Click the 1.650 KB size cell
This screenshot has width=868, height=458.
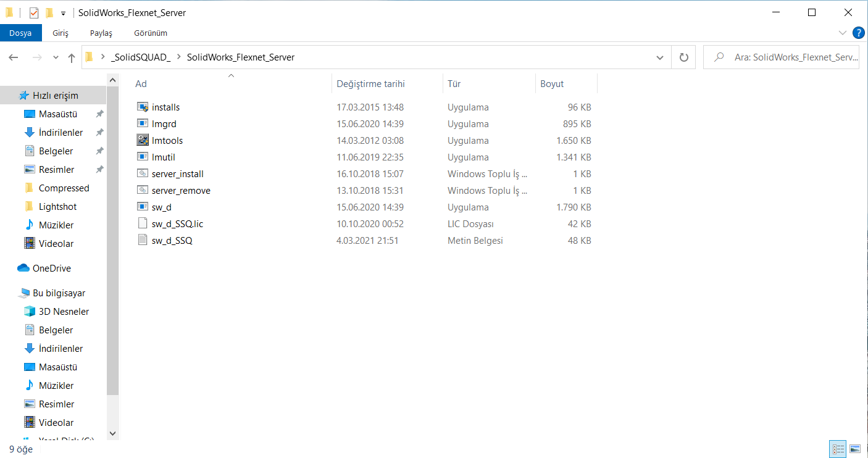(574, 141)
